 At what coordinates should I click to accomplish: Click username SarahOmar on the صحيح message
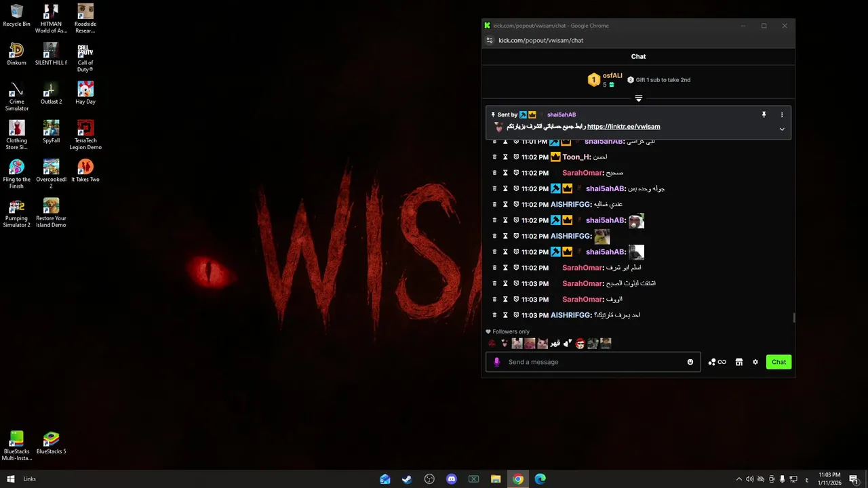582,173
